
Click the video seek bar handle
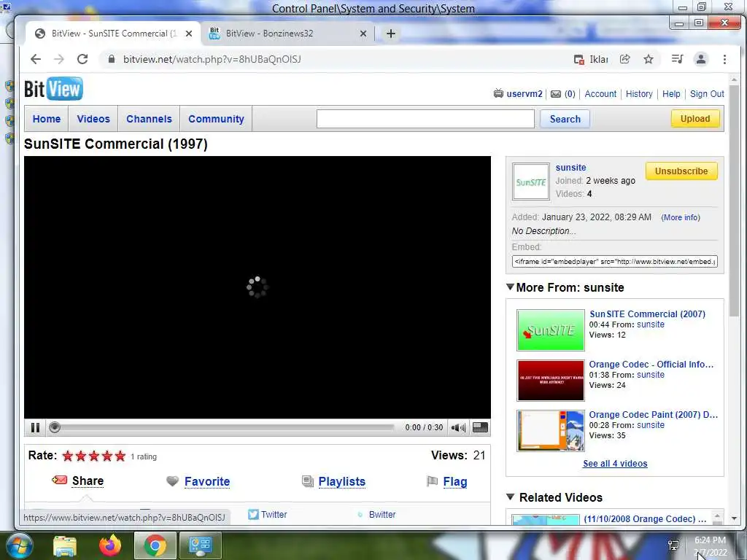55,427
